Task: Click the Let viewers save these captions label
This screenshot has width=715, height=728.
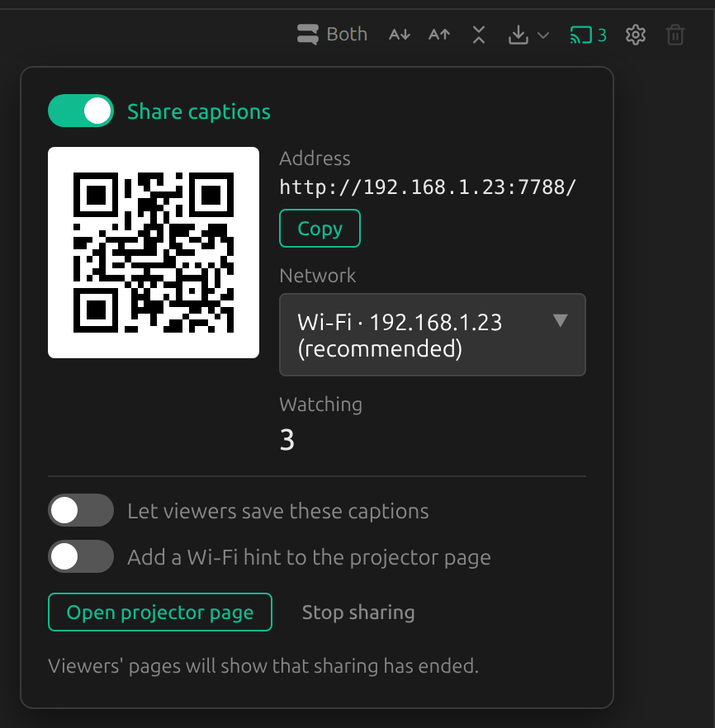Action: [278, 511]
